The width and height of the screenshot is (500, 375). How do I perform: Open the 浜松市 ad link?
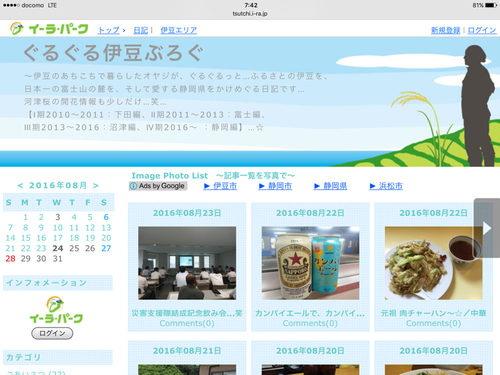pos(386,186)
